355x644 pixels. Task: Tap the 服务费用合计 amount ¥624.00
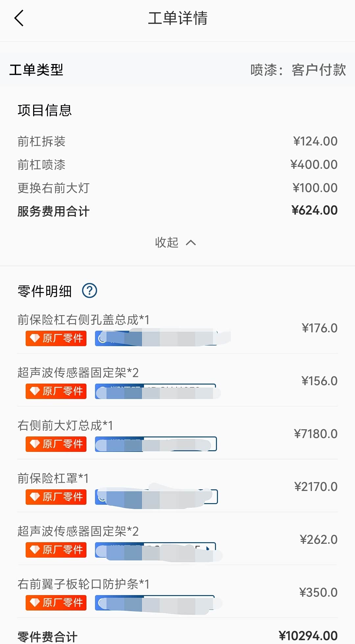click(x=314, y=211)
